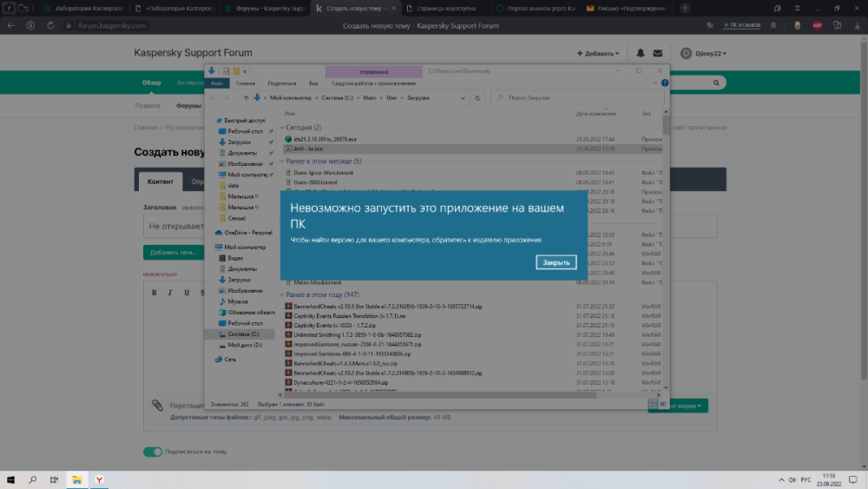Toggle Подписаться на тему switch
Screen dimensions: 868x489
pyautogui.click(x=153, y=452)
